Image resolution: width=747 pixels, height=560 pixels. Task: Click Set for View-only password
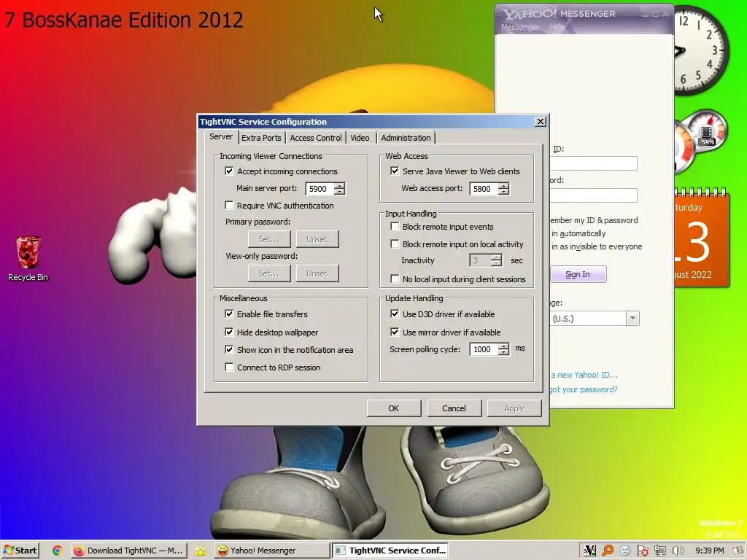pos(269,273)
